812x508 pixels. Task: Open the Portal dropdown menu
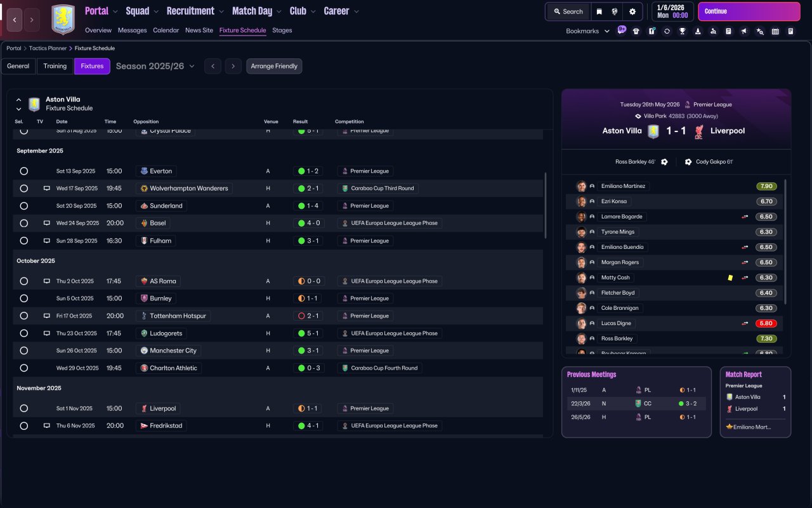101,11
